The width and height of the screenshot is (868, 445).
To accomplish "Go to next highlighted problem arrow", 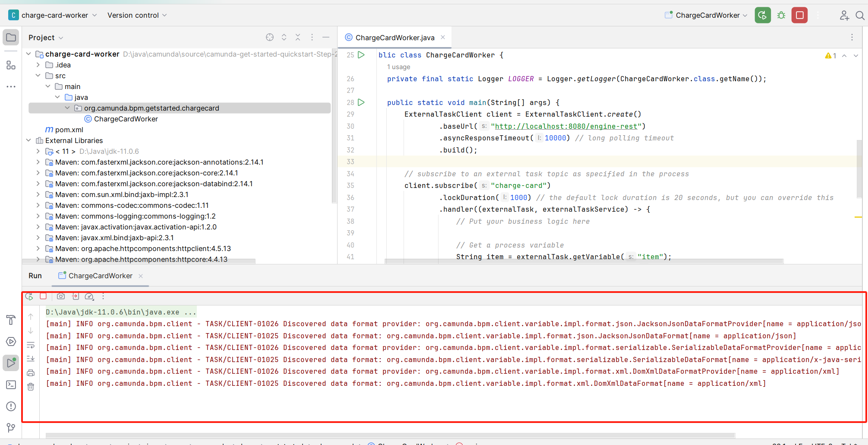I will (856, 55).
